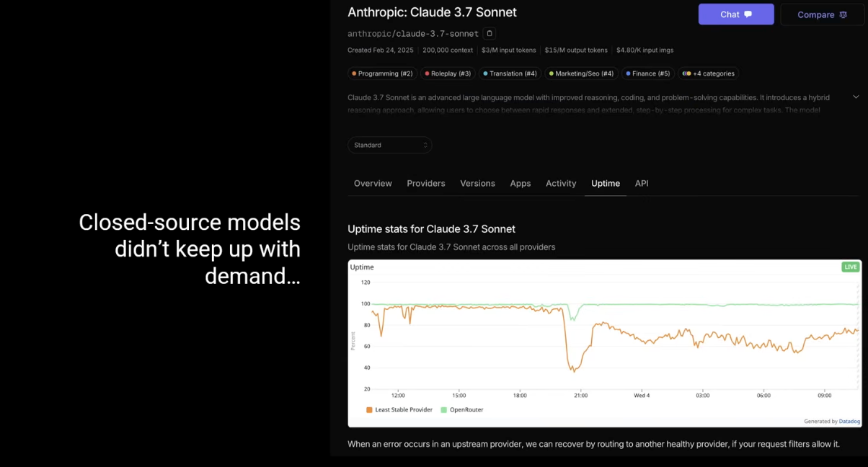Open the Datadog link below chart
This screenshot has width=868, height=467.
[848, 422]
